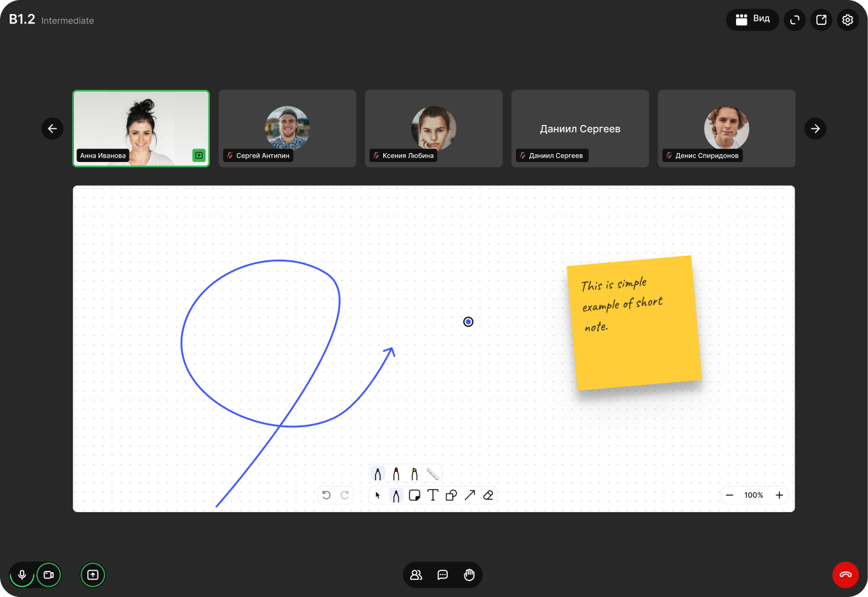Click the Intermediate level label
868x597 pixels.
68,20
